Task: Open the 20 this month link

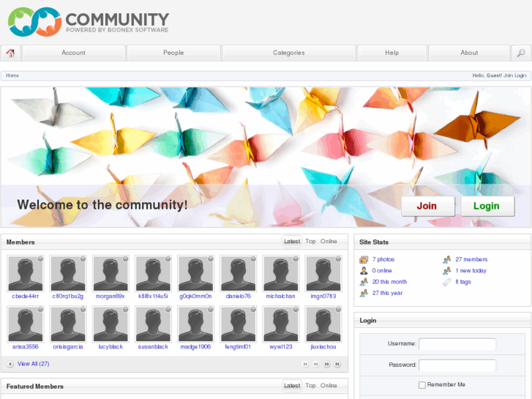Action: (389, 282)
